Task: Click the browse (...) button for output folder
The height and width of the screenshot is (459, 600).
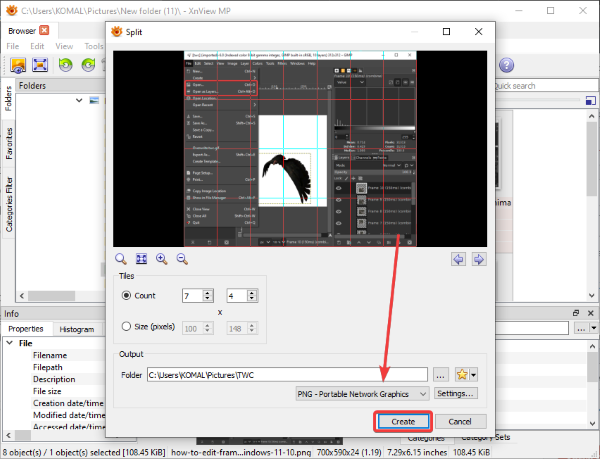Action: pos(442,374)
